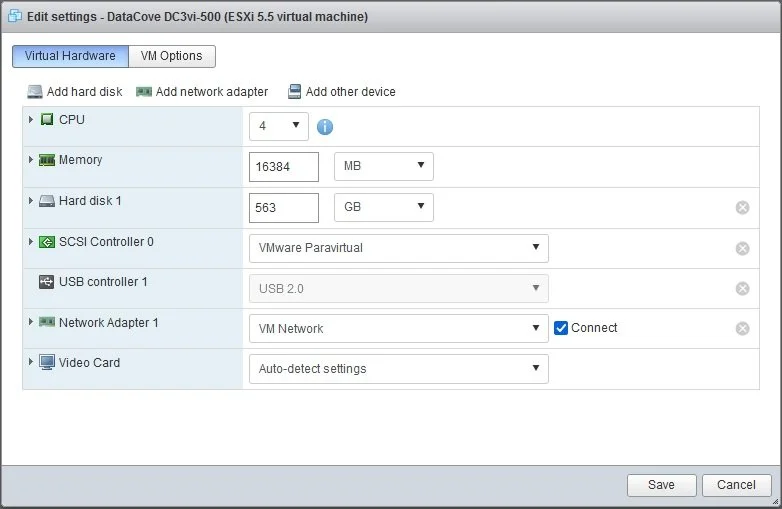Click the Save button
782x509 pixels.
661,485
